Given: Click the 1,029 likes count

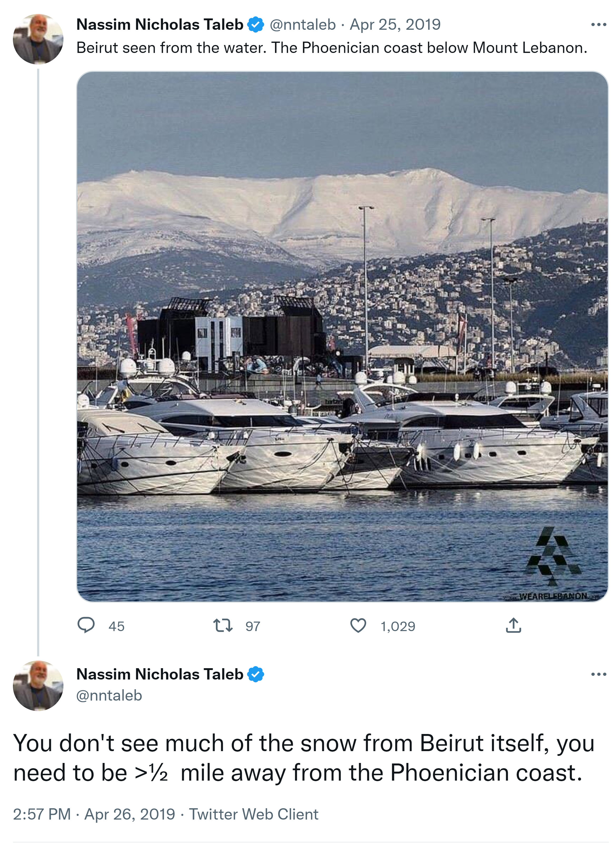Looking at the screenshot, I should 398,626.
